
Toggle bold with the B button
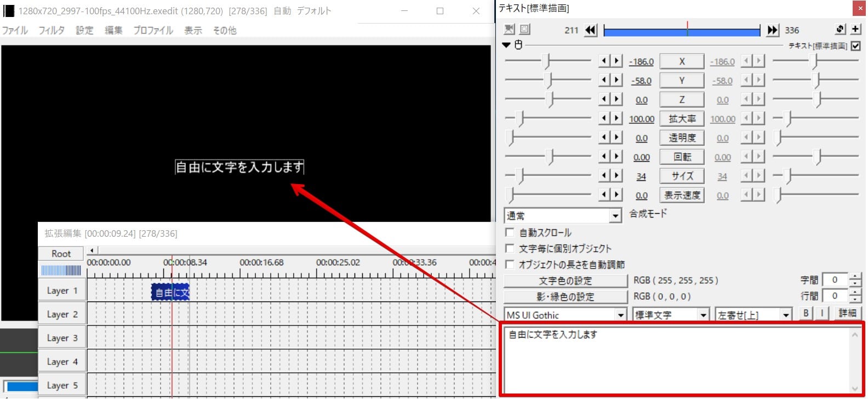click(x=806, y=313)
